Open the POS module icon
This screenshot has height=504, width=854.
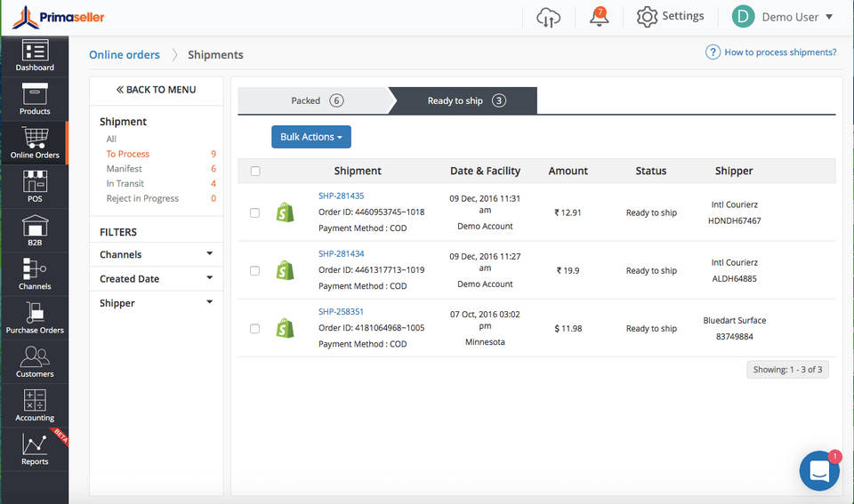coord(35,187)
